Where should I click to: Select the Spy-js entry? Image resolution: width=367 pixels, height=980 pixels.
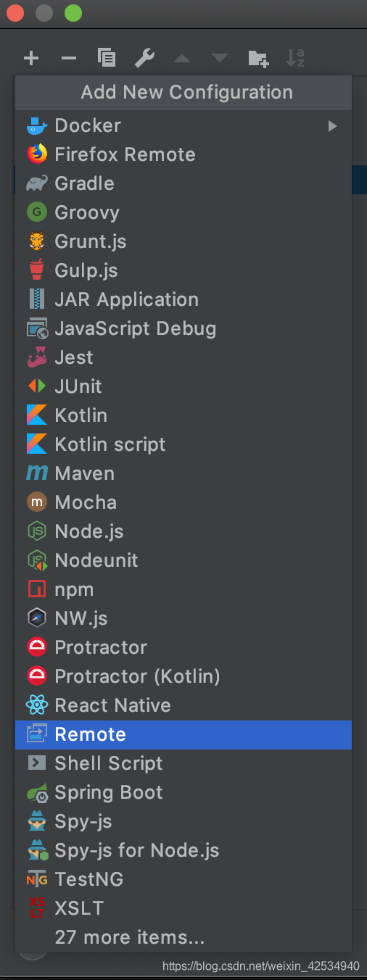[183, 821]
